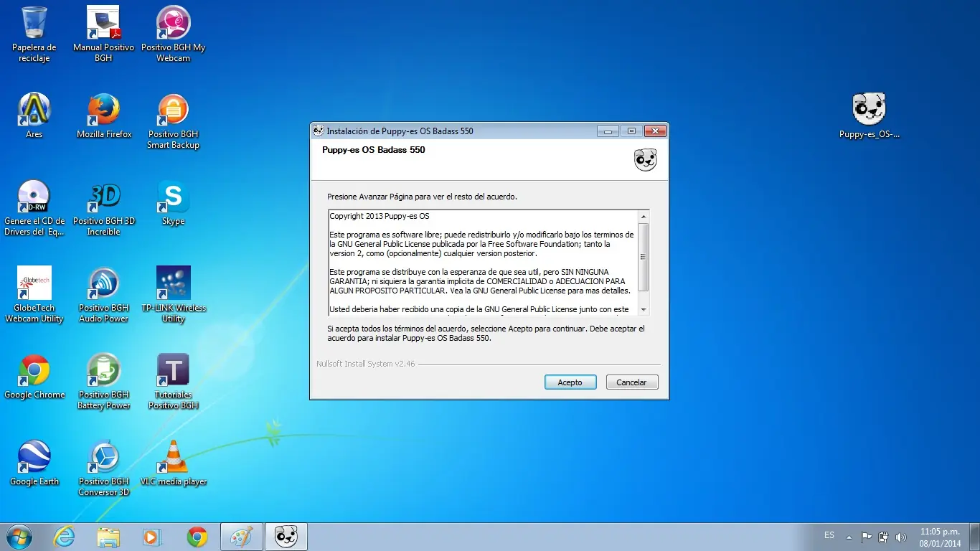The image size is (980, 551).
Task: Click the bold 'Puppy-es OS Badass 550' header
Action: click(x=374, y=150)
